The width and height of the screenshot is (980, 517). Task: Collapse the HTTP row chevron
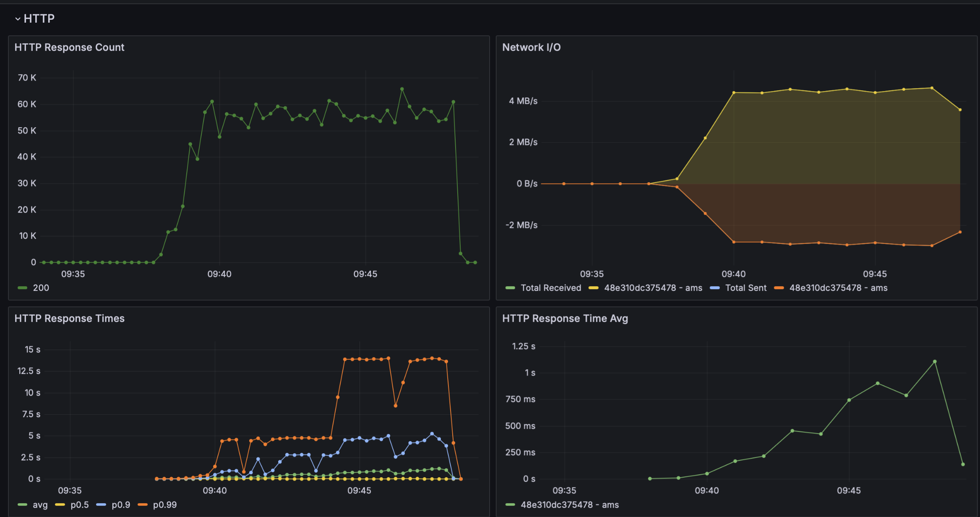[x=18, y=19]
